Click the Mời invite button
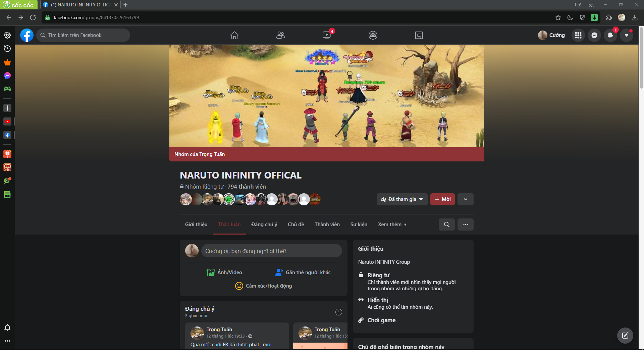The height and width of the screenshot is (350, 644). pyautogui.click(x=443, y=199)
